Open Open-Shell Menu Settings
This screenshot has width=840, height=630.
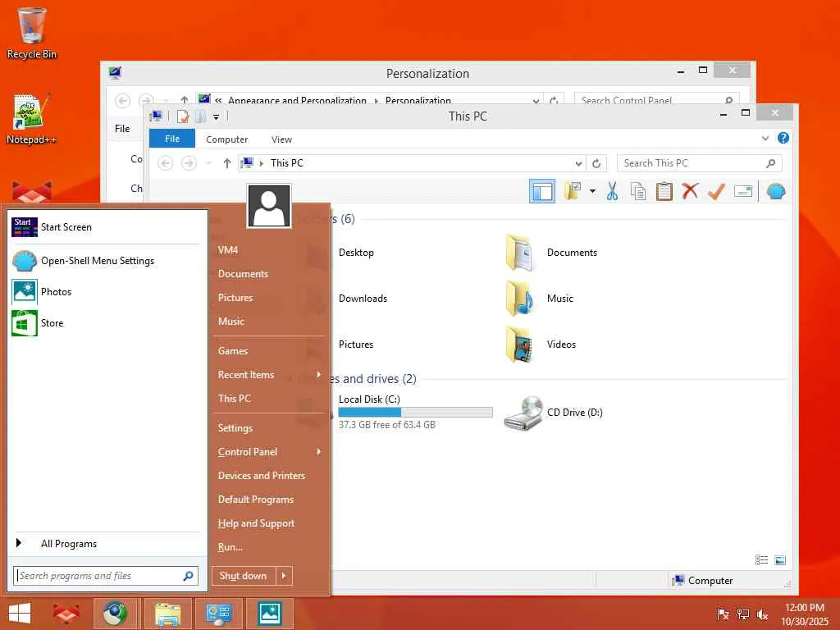[105, 261]
